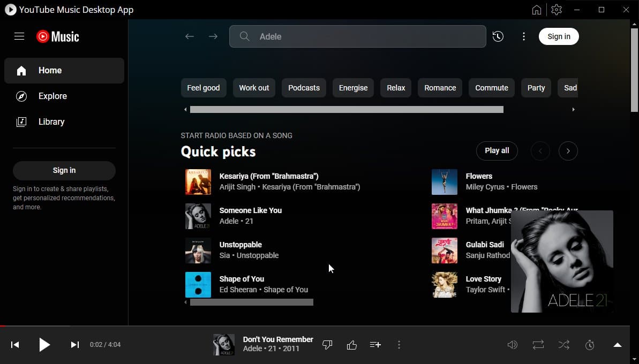This screenshot has height=364, width=639.
Task: Toggle shuffle
Action: pyautogui.click(x=563, y=345)
